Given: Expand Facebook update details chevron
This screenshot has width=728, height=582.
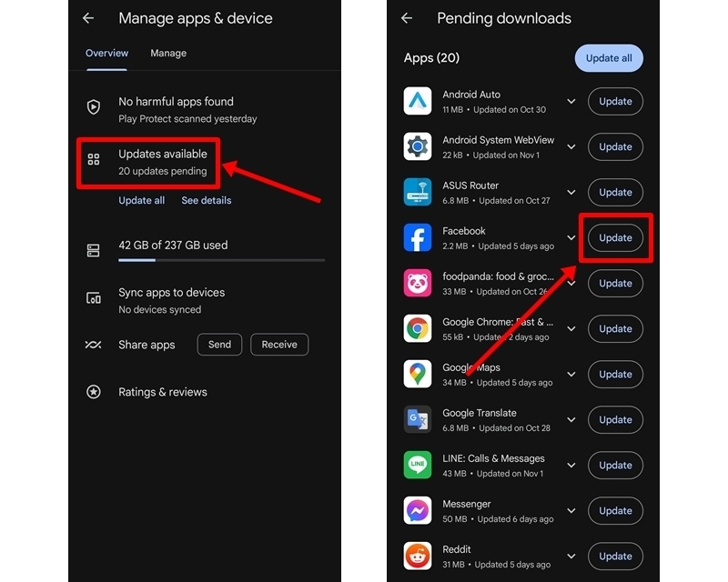Looking at the screenshot, I should (571, 237).
